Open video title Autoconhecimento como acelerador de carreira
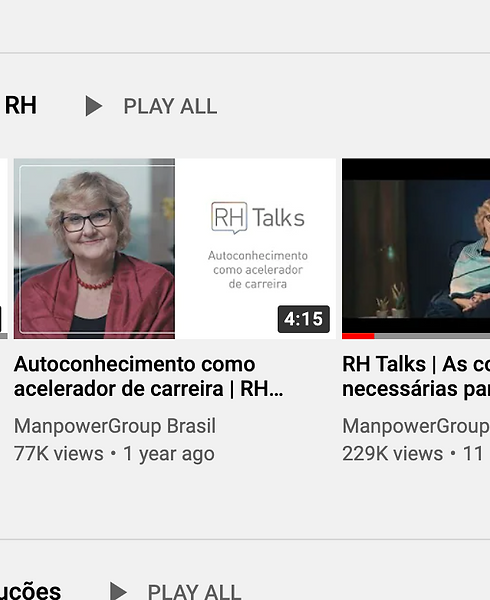The image size is (490, 600). click(148, 376)
